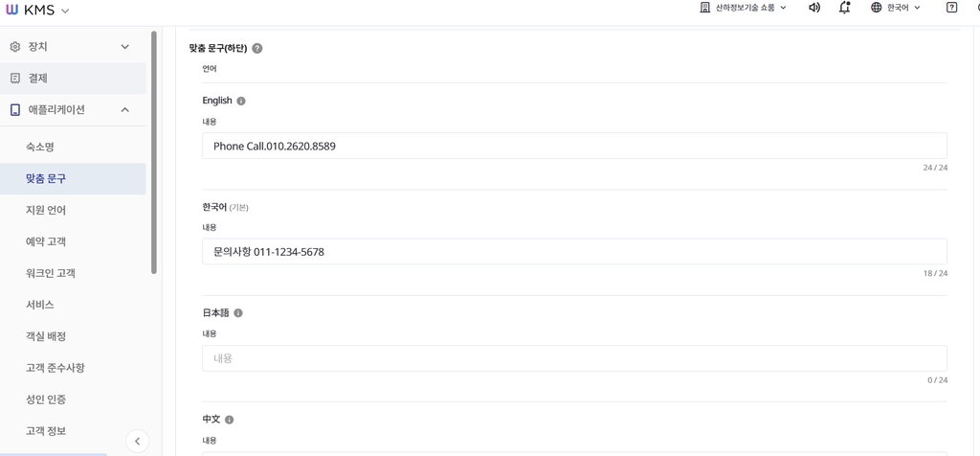Click the KMS logo icon
Screen dimensions: 980x456
11,9
